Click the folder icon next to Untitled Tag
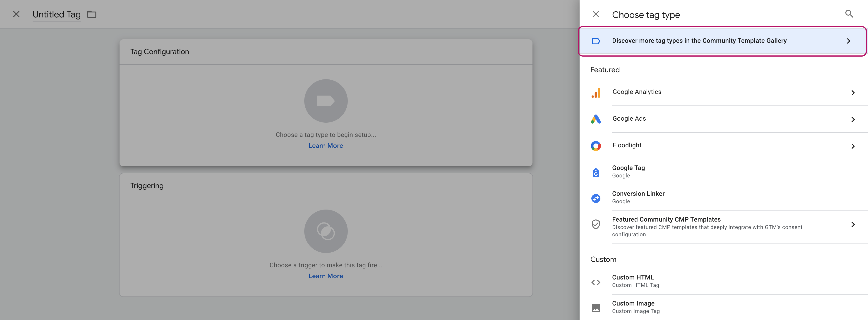Screen dimensions: 868x320 (92, 14)
